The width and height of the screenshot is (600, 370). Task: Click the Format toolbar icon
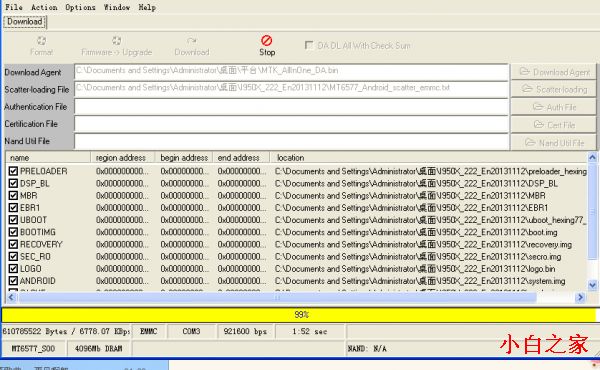pos(41,41)
